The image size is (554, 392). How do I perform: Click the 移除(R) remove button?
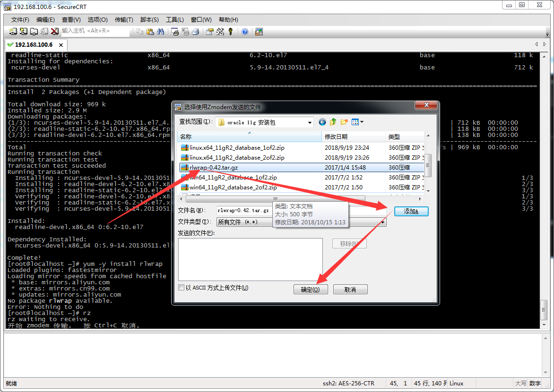point(349,244)
